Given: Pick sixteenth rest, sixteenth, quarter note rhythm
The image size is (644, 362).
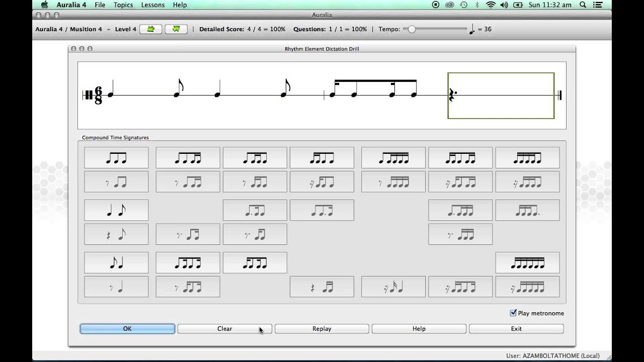Looking at the screenshot, I should tap(393, 287).
